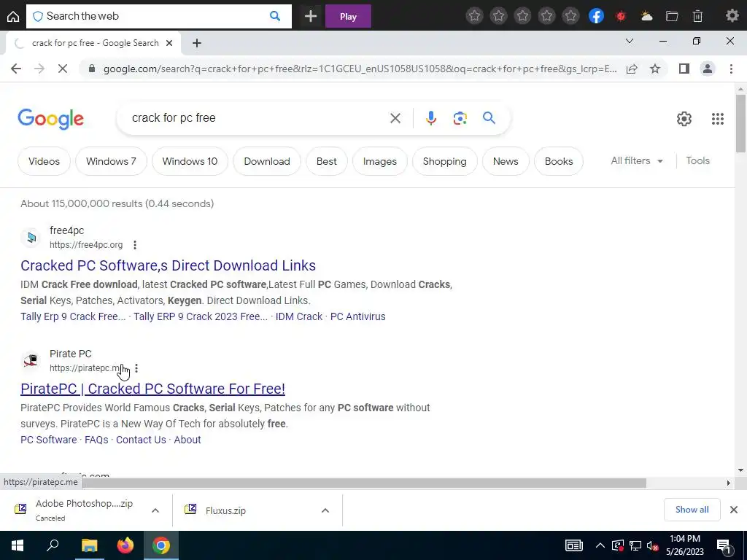Image resolution: width=747 pixels, height=560 pixels.
Task: Stop page loading with X button
Action: coord(63,69)
